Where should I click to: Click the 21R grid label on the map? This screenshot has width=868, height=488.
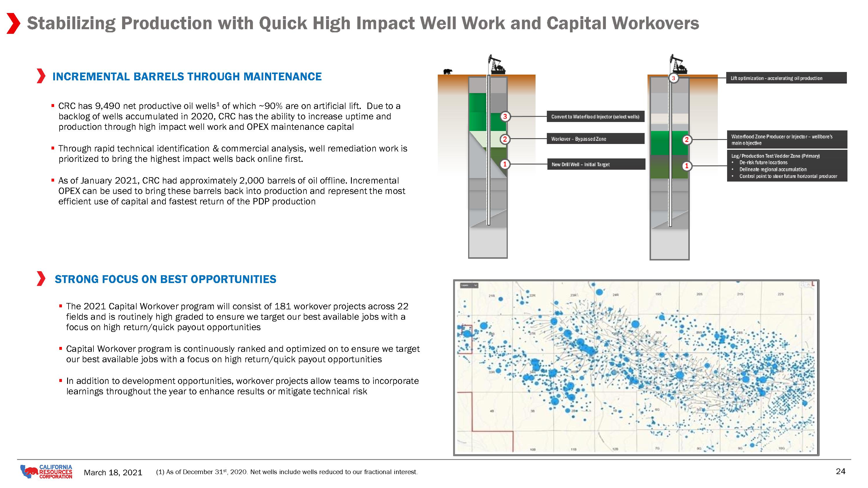pyautogui.click(x=492, y=296)
